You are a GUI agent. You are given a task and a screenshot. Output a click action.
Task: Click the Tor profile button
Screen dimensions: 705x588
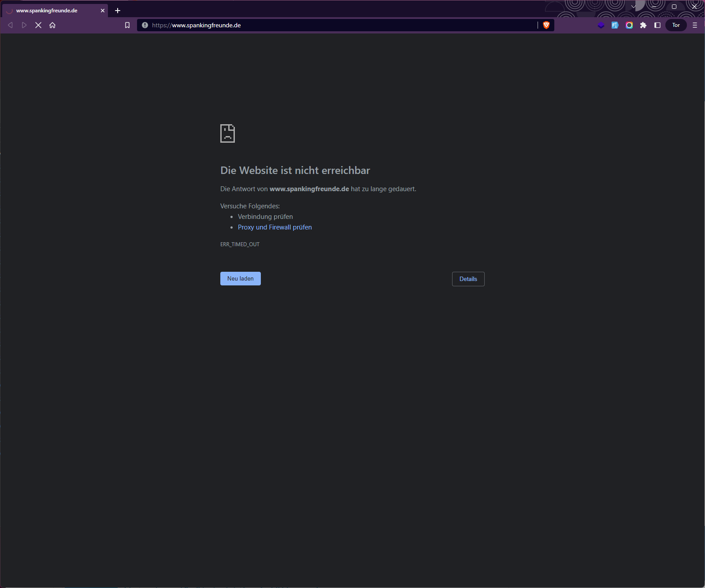[676, 25]
